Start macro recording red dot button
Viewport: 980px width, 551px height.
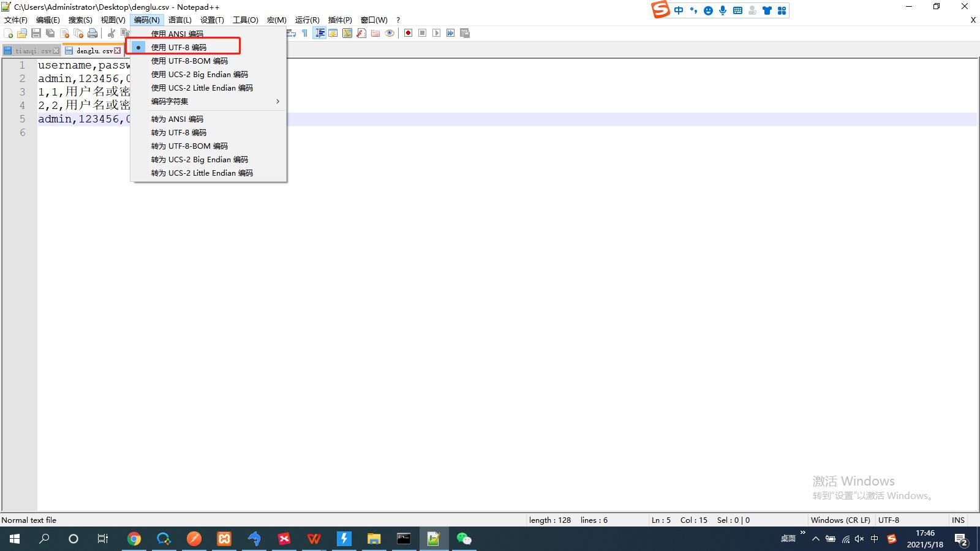408,33
